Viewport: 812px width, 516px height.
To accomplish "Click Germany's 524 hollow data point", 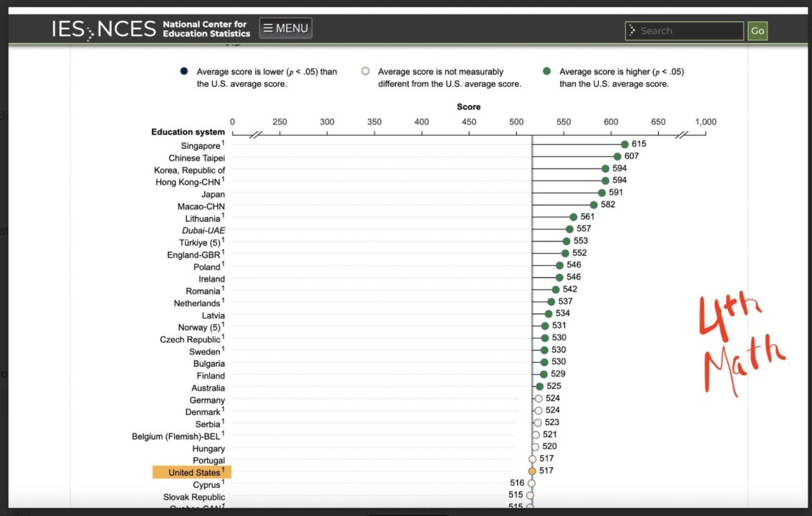I will click(x=538, y=398).
